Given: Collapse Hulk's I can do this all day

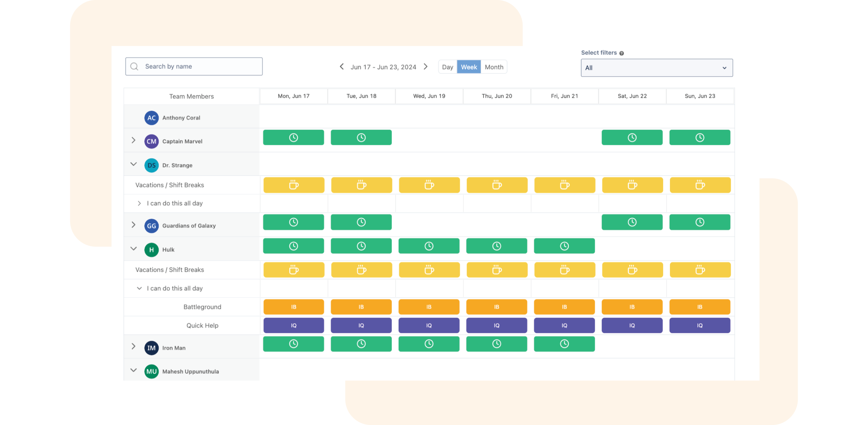Looking at the screenshot, I should click(x=139, y=288).
